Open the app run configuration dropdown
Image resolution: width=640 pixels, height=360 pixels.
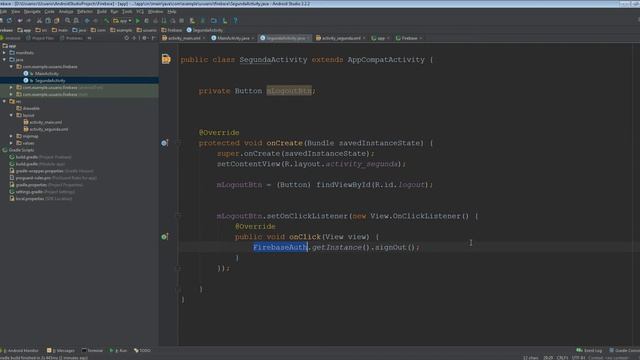click(x=122, y=20)
